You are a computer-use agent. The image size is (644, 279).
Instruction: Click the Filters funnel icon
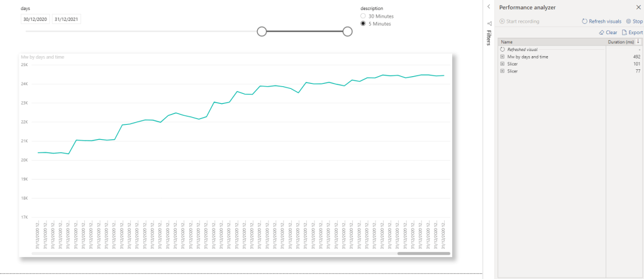489,23
